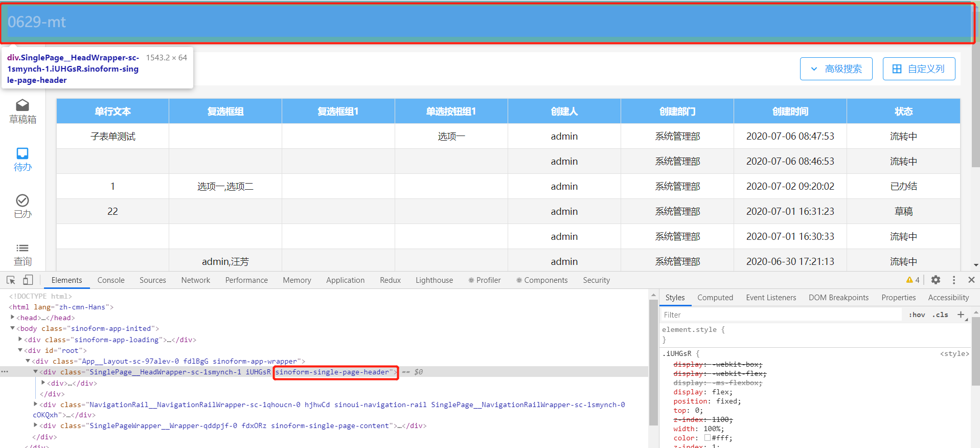980x448 pixels.
Task: Open the 高级搜索 advanced search dropdown
Action: coord(836,69)
